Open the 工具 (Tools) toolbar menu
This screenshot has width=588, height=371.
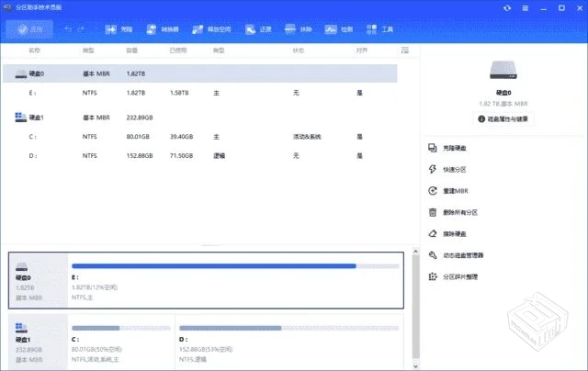tap(379, 29)
